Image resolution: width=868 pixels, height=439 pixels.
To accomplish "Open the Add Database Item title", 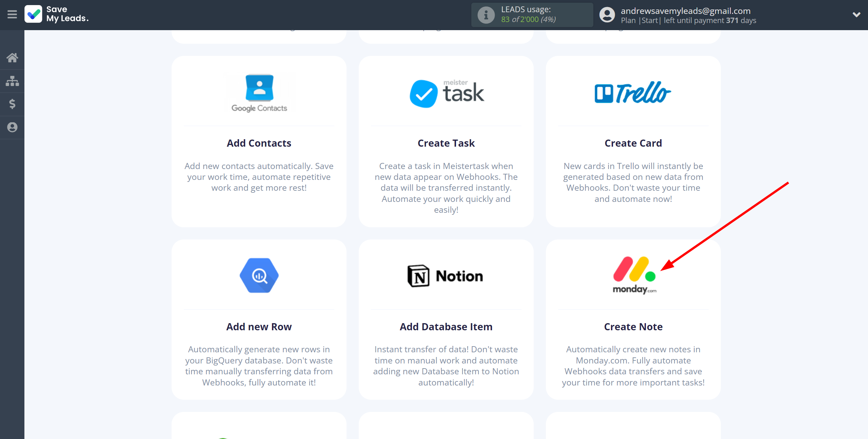I will point(446,327).
